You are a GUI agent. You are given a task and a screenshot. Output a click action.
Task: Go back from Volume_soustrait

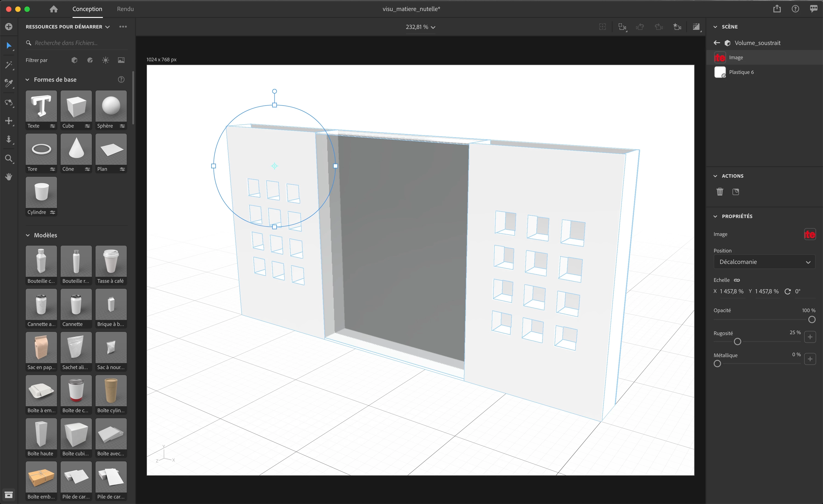pos(717,43)
